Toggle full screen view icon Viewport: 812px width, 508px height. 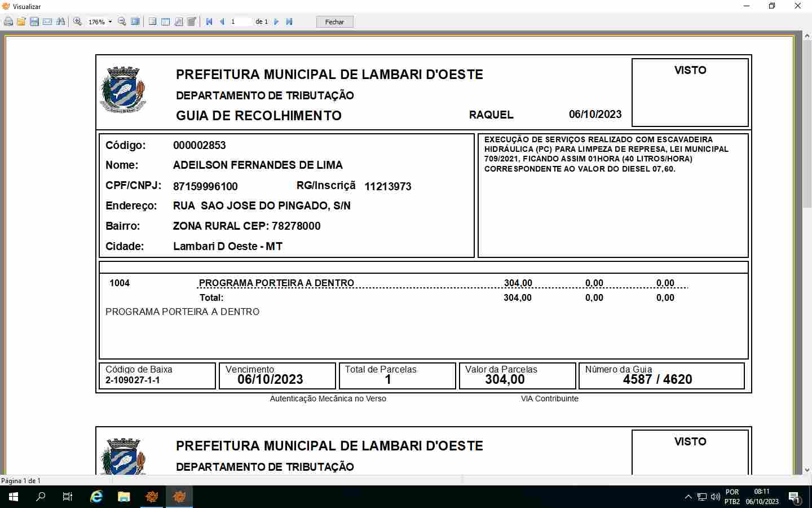click(x=135, y=22)
